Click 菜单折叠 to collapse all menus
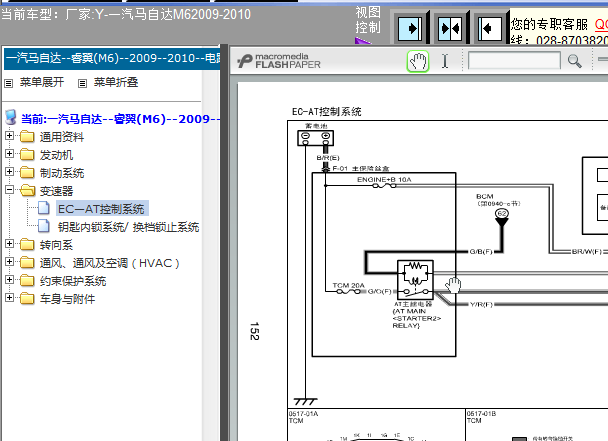Viewport: 608px width, 441px height. tap(116, 82)
